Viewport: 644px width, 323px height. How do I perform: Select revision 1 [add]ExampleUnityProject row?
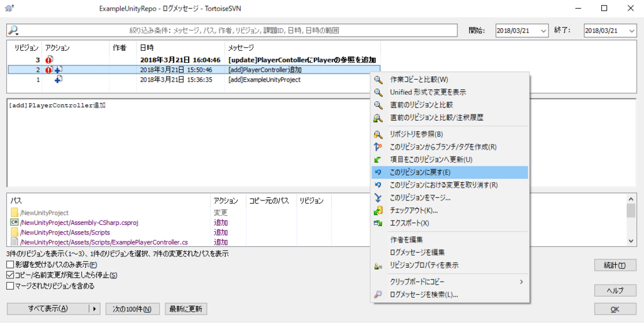(x=194, y=80)
